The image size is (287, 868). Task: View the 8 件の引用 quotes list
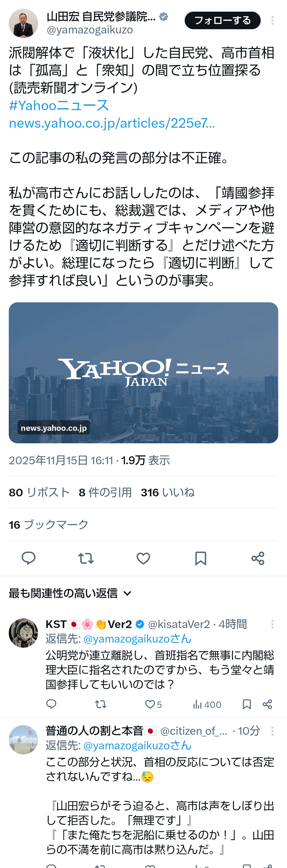[x=105, y=493]
